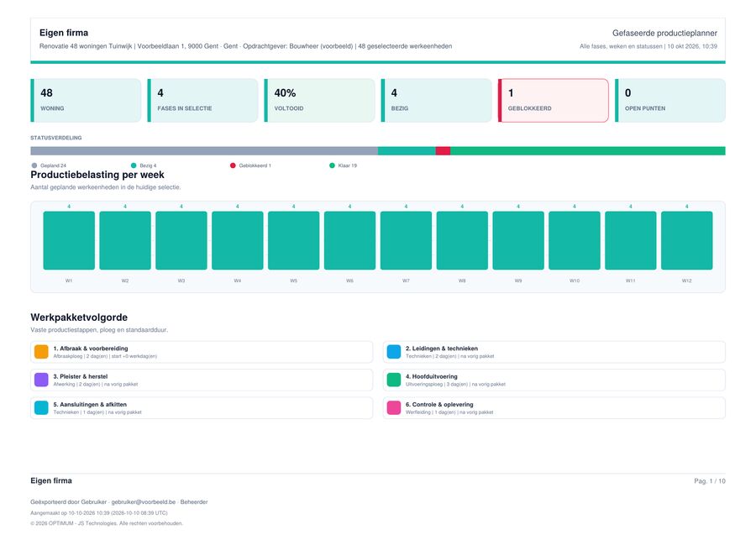Click 'Vaste productiestappen, ploeg en standaardduur' subtitle

point(99,330)
